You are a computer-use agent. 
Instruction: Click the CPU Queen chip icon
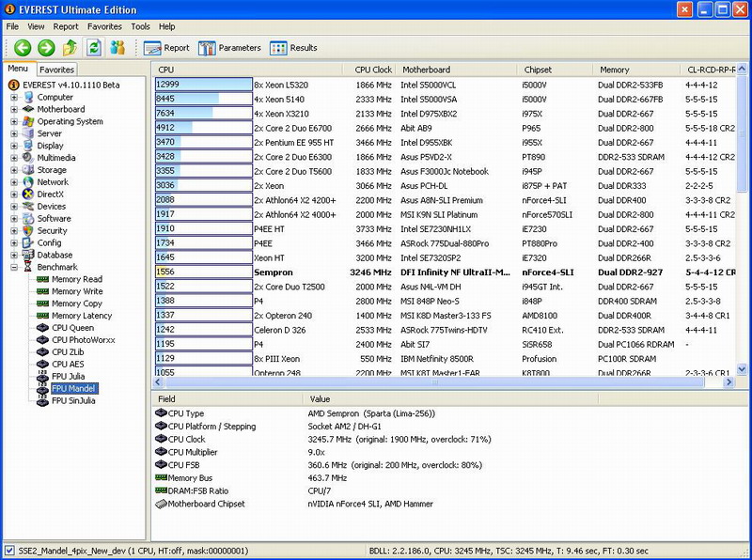43,328
